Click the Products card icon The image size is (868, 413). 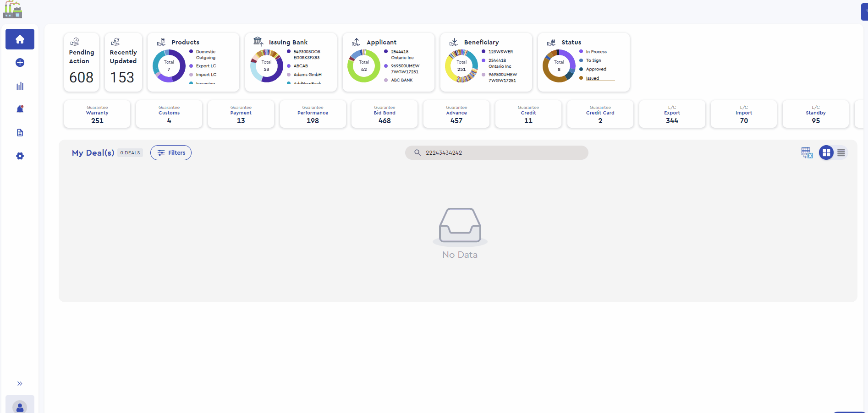tap(161, 42)
